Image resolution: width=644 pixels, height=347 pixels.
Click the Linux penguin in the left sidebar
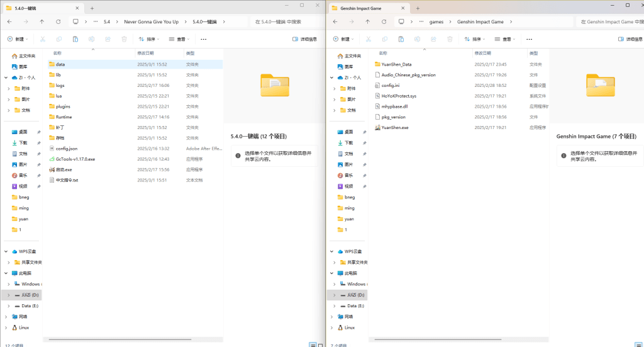coord(14,327)
